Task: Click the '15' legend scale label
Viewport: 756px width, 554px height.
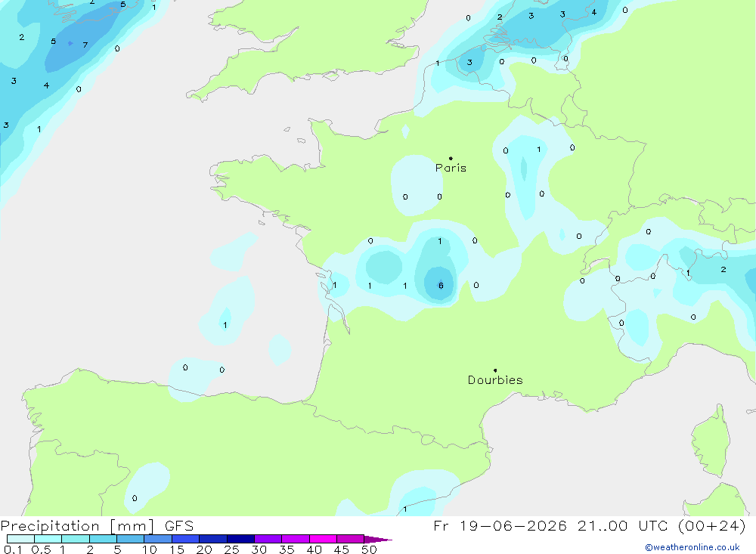Action: (177, 549)
